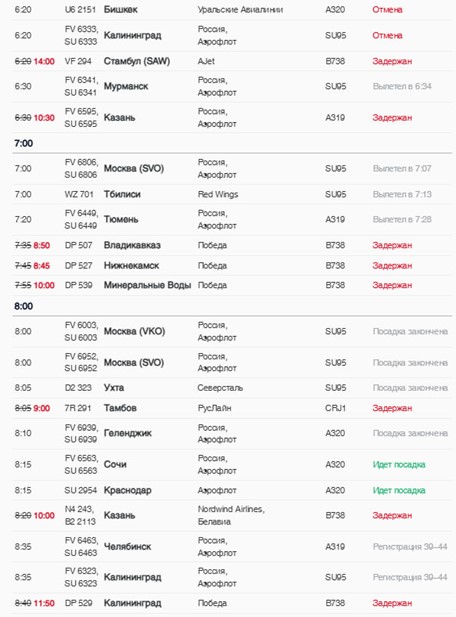Select the Нижнекамск flight row

[232, 266]
